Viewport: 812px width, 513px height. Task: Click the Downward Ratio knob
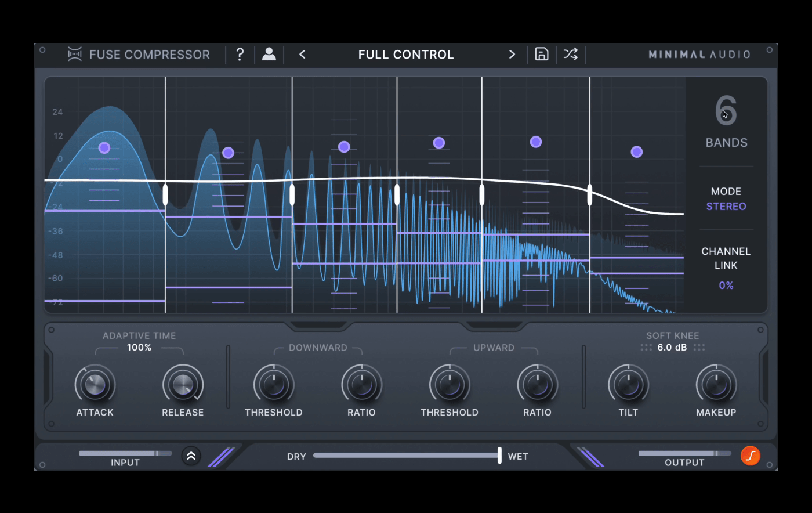pos(361,385)
